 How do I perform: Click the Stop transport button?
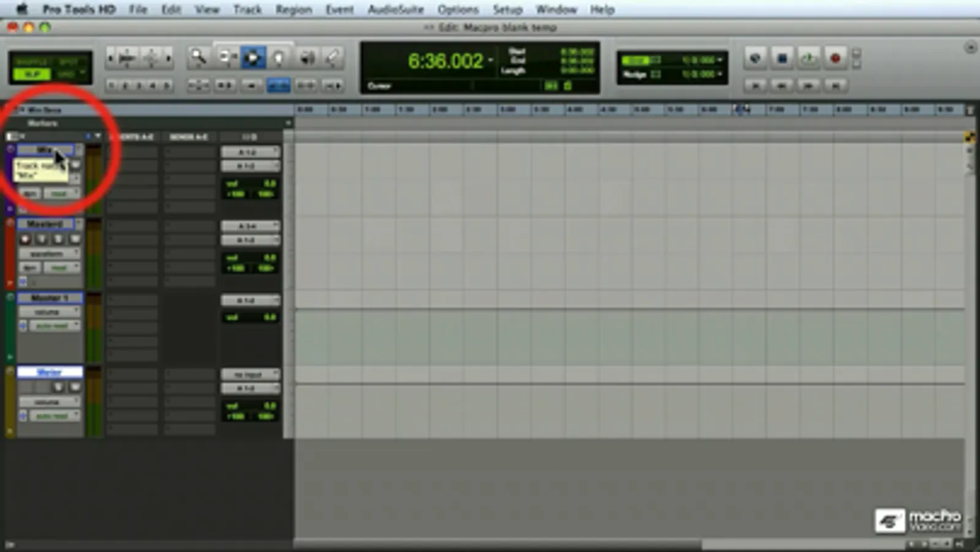(781, 58)
